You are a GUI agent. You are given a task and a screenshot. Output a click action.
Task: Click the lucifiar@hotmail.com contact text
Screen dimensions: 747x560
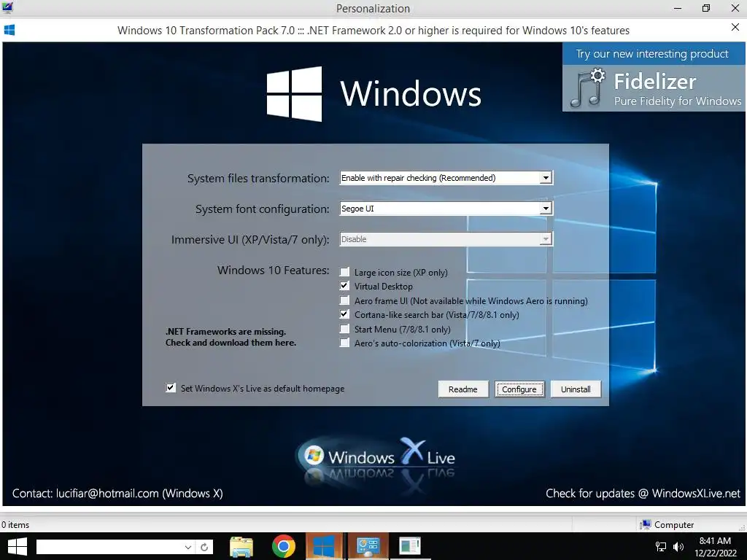click(107, 494)
